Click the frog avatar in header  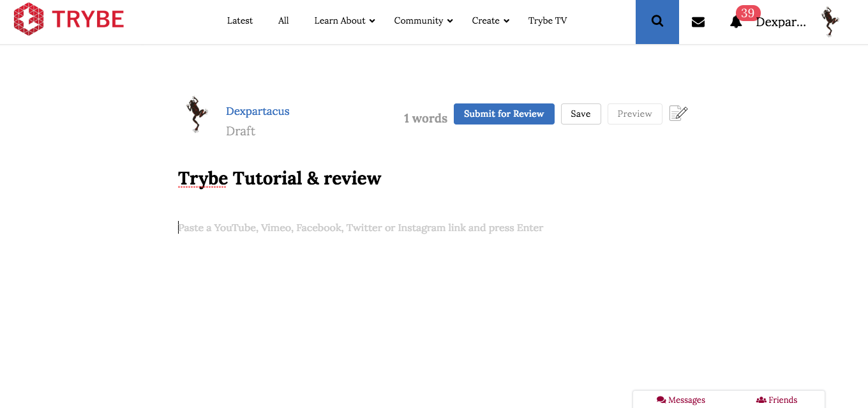point(830,22)
